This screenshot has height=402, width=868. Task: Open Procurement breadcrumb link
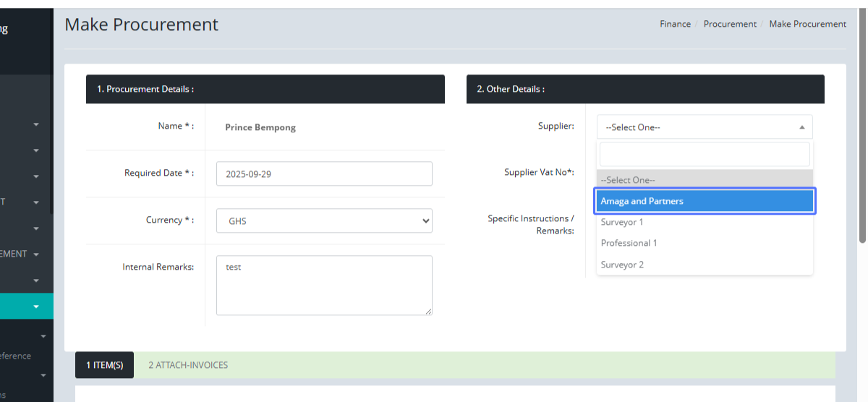click(x=730, y=24)
